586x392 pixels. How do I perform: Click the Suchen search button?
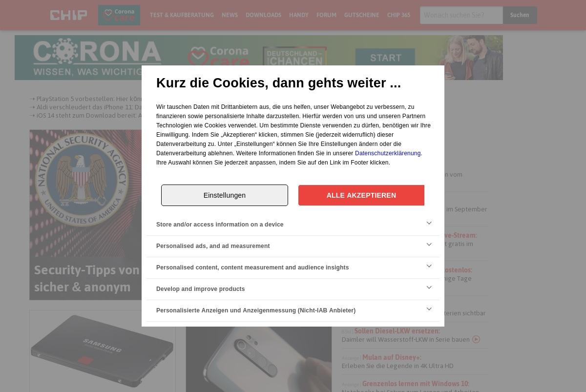tap(520, 15)
